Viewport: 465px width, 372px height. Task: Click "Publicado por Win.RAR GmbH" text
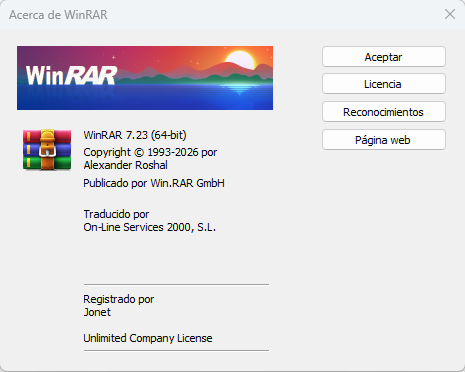coord(154,183)
